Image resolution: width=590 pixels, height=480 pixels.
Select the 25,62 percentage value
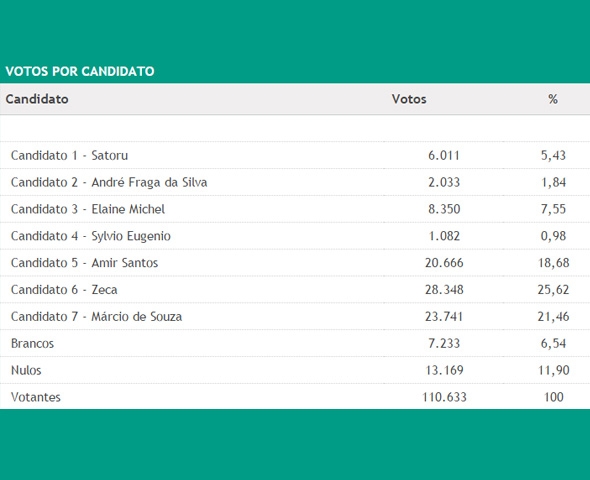point(553,289)
